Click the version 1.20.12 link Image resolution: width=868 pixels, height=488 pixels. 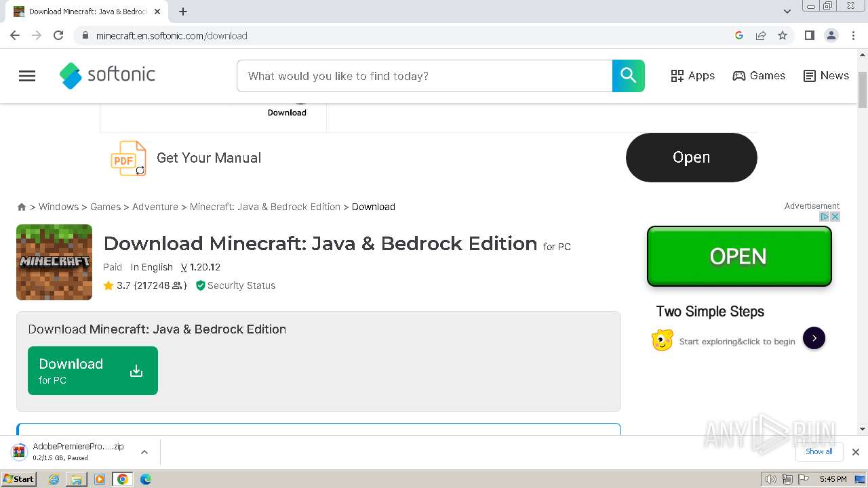coord(201,267)
